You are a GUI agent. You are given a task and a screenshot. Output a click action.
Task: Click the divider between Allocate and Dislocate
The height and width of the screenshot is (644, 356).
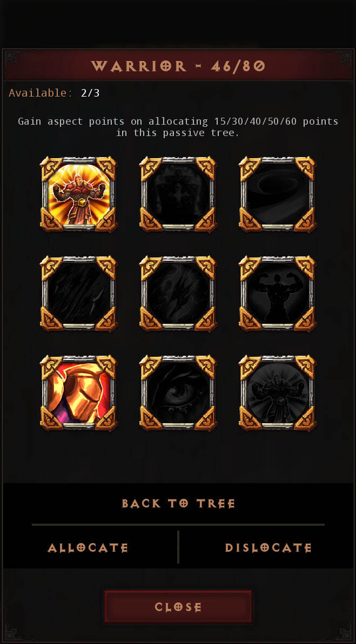pyautogui.click(x=178, y=547)
